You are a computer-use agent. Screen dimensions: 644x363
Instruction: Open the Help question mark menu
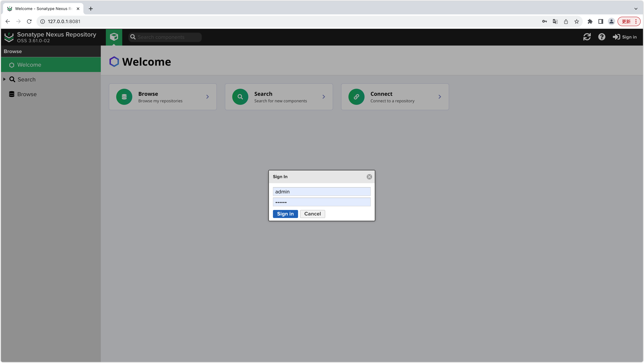[x=601, y=37]
